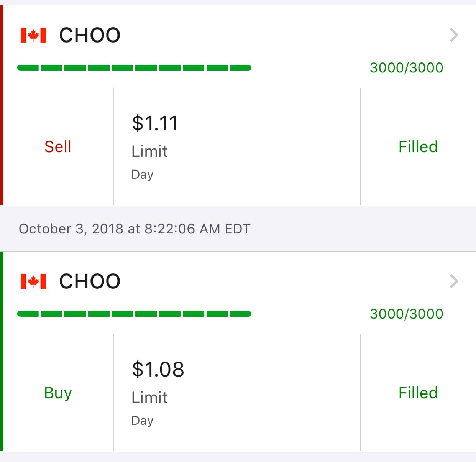Tap the Limit order type under $1.08
Image resolution: width=476 pixels, height=462 pixels.
[149, 398]
